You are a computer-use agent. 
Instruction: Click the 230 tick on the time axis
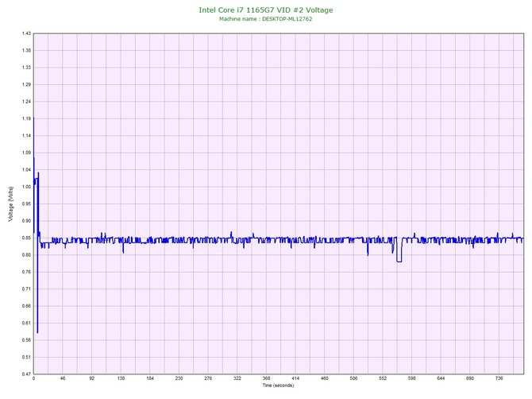[x=179, y=378]
